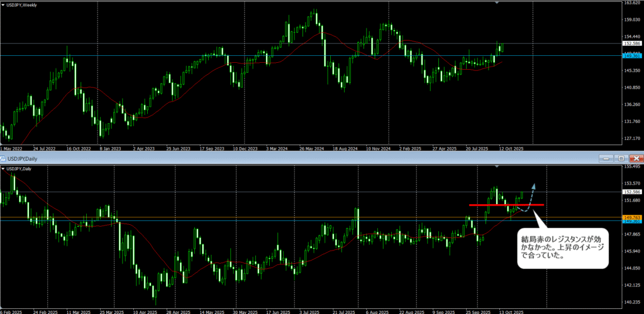Viewport: 644px width, 314px height.
Task: Click the chart shift triangle on the Daily chart
Action: [x=497, y=166]
